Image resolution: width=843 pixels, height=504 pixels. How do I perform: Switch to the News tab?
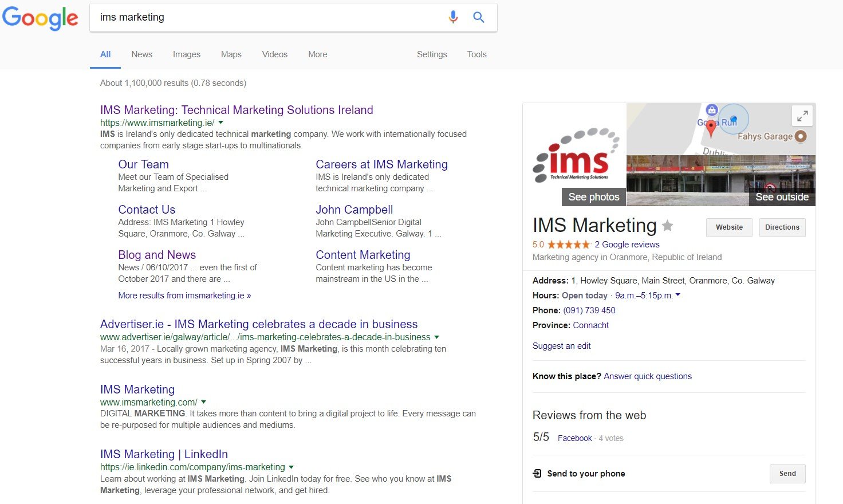pos(142,54)
